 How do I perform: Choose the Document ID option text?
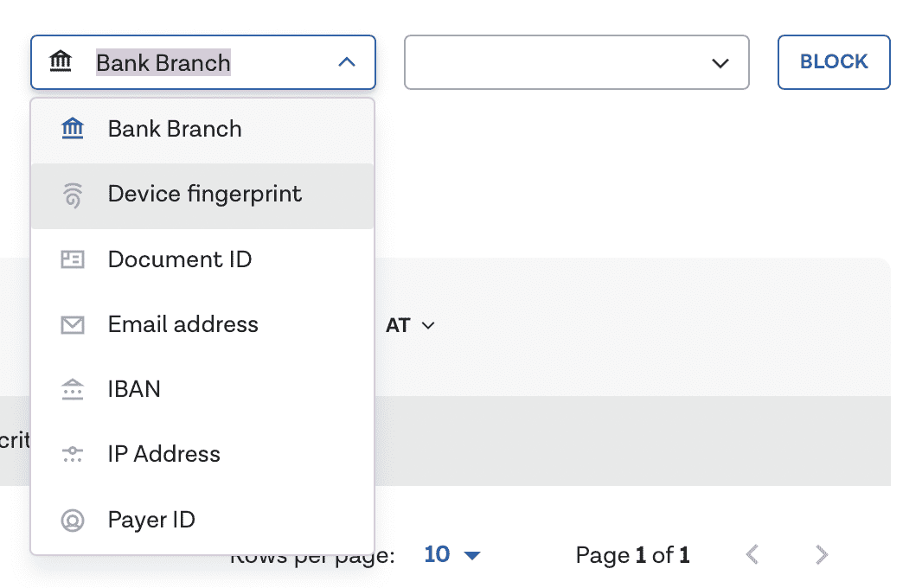click(x=180, y=259)
